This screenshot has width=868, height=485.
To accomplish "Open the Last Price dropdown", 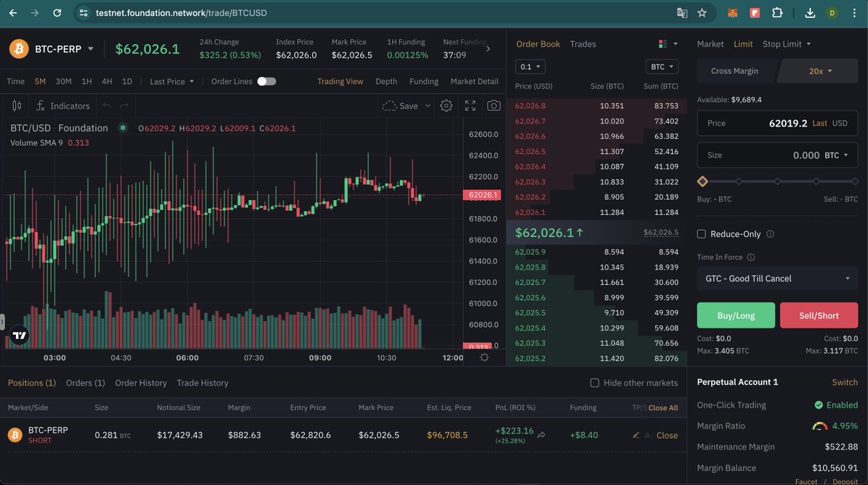I will coord(172,82).
